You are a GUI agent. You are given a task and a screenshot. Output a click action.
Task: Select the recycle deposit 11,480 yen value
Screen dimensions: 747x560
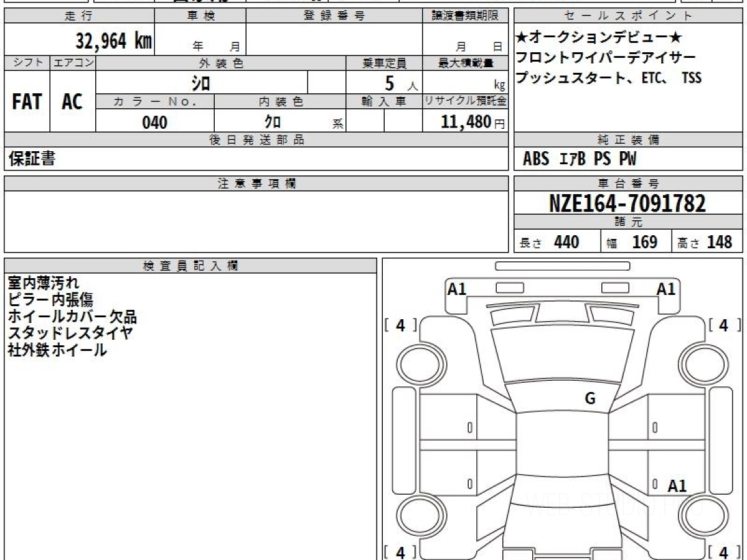pyautogui.click(x=466, y=122)
